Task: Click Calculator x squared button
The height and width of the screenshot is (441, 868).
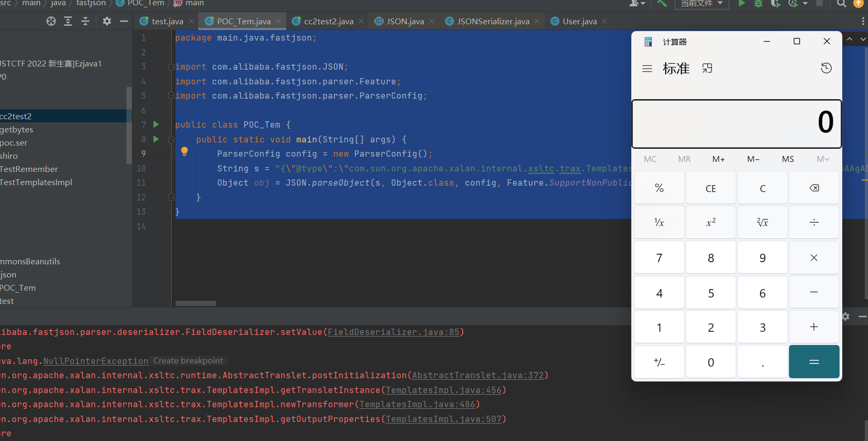Action: click(710, 223)
